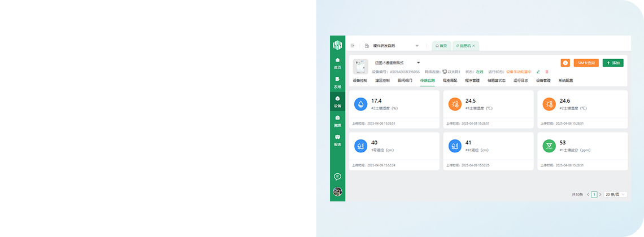Click the 设备手动配置中 run status
644x237 pixels.
[x=519, y=72]
